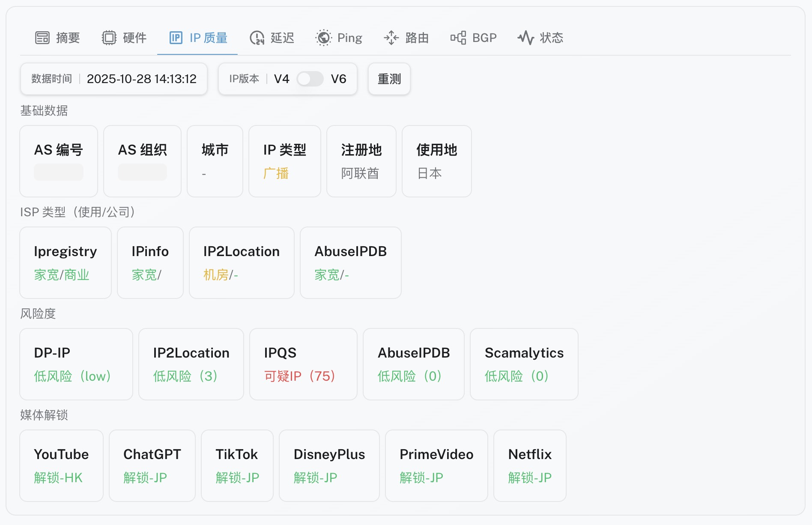Select the V4 label option
This screenshot has width=812, height=525.
click(281, 79)
